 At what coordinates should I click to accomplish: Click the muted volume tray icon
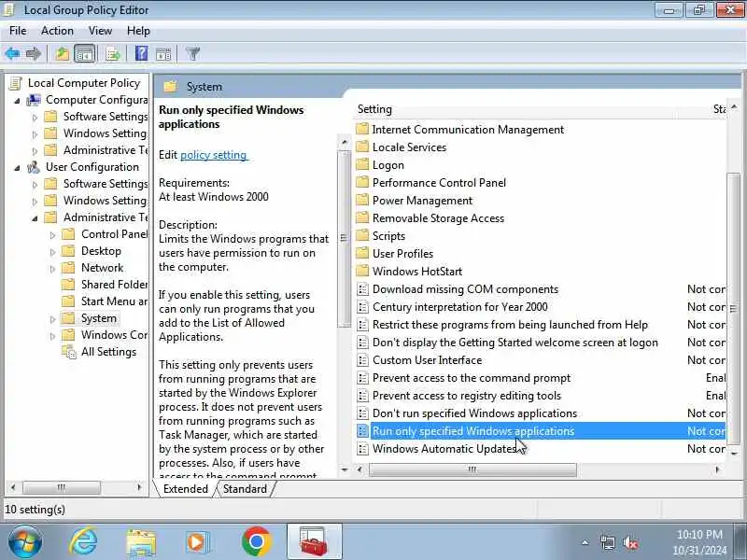pos(631,543)
